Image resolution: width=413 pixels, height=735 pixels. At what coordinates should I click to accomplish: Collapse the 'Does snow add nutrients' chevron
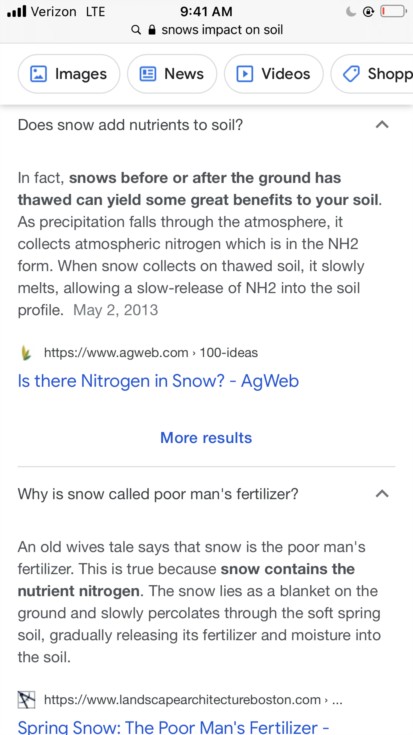[x=383, y=125]
